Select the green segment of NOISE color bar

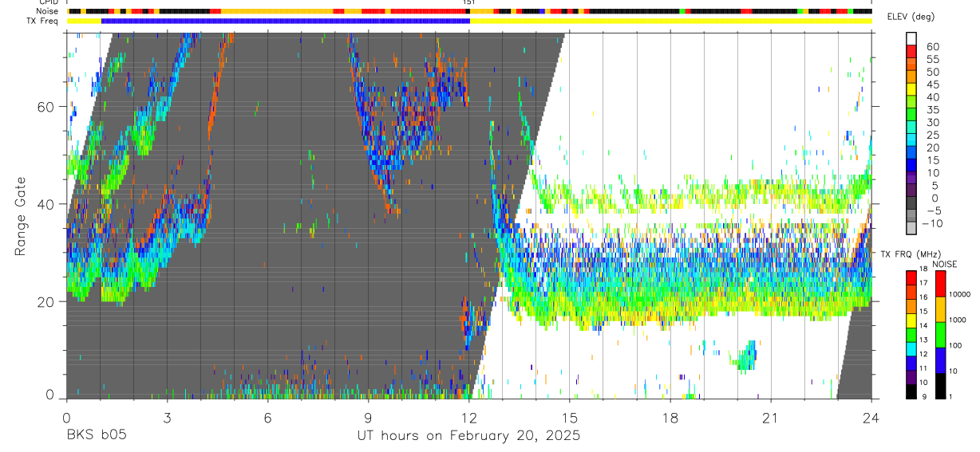[941, 334]
